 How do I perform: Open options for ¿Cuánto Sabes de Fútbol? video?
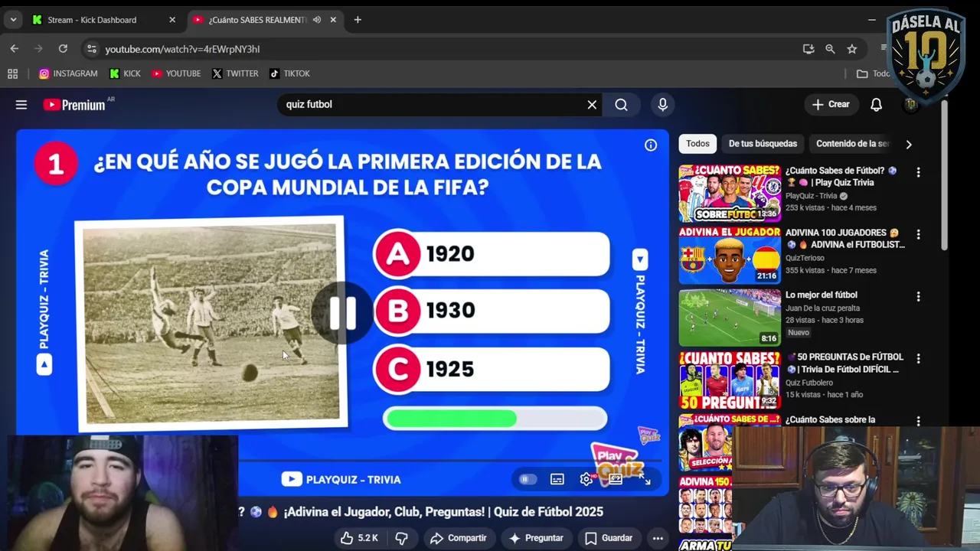pyautogui.click(x=918, y=173)
